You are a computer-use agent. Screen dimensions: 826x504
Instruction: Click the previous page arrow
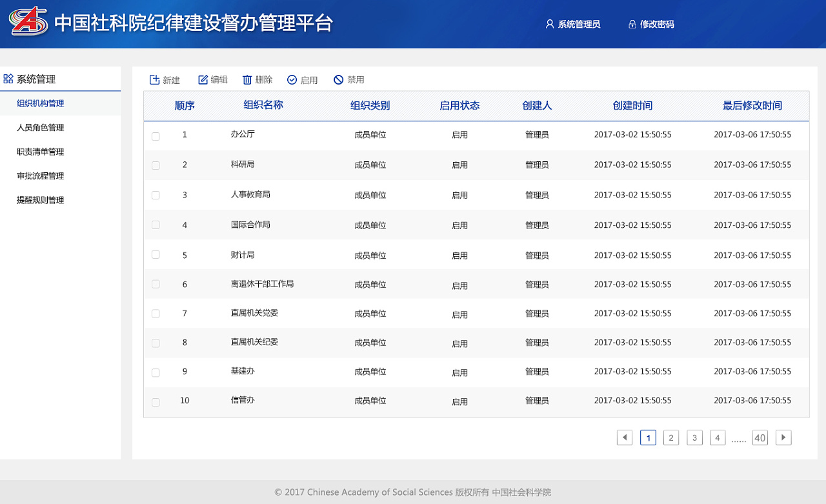[x=624, y=438]
